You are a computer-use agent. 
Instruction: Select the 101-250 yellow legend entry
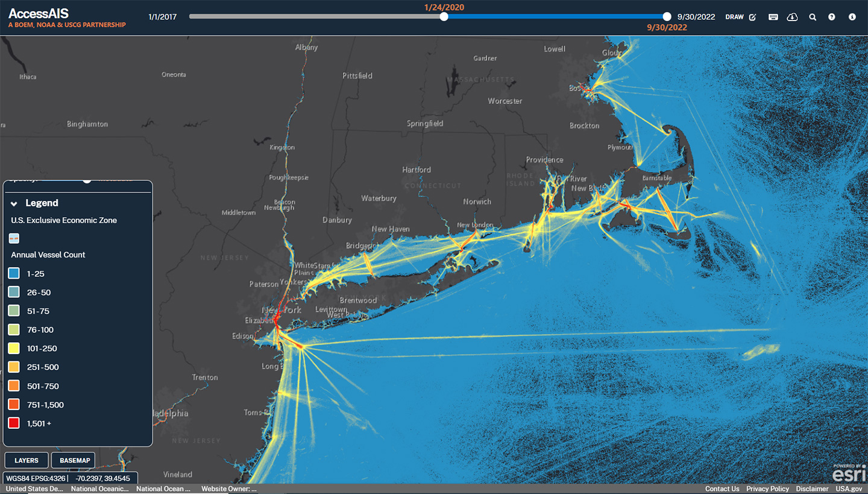pos(13,348)
